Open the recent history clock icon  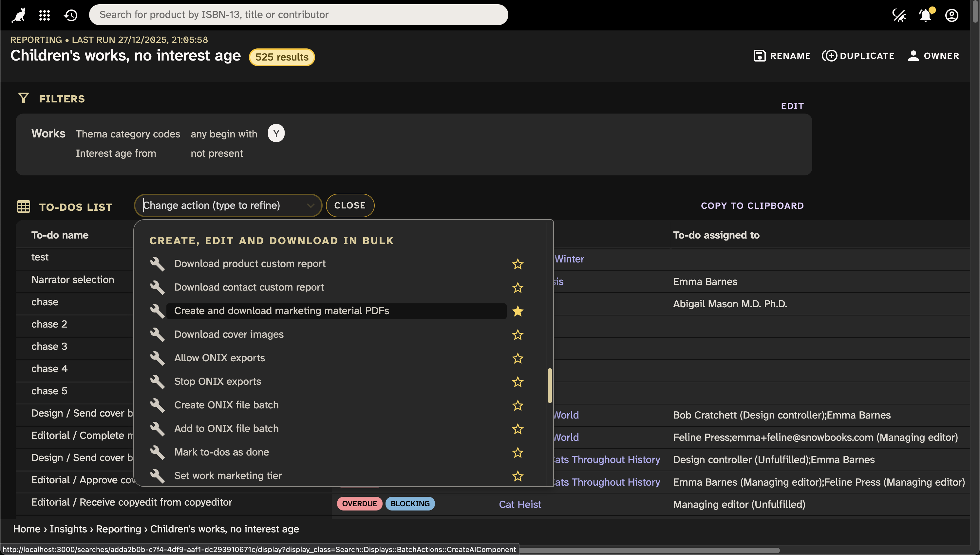point(71,15)
